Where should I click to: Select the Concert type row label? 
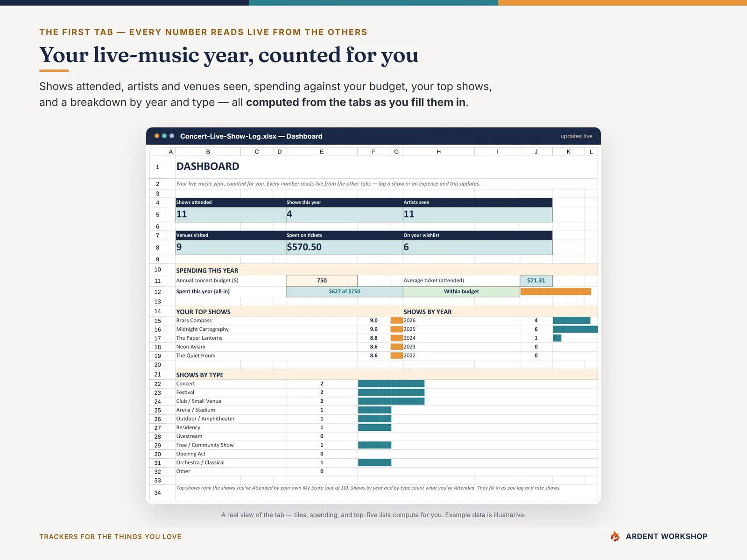pos(185,384)
